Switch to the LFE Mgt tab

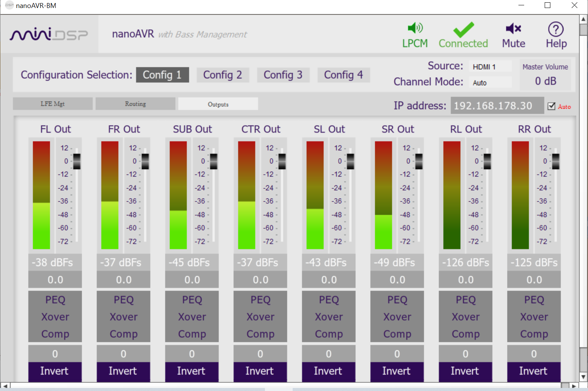pos(53,104)
